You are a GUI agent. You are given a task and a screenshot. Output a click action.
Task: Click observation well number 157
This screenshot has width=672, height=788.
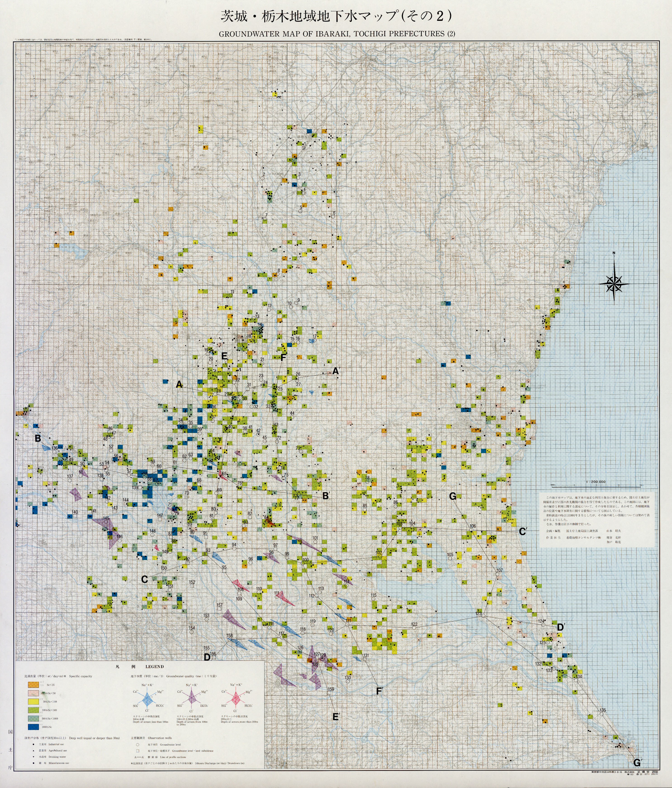[219, 605]
